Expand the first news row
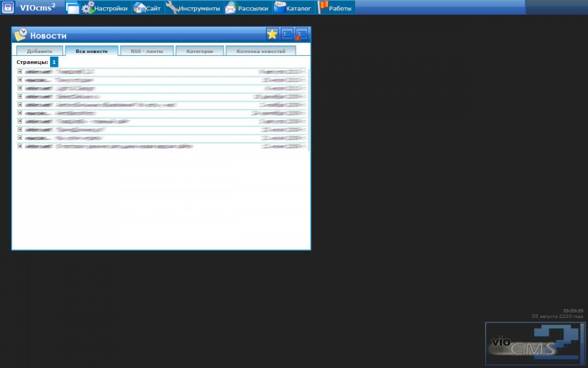The height and width of the screenshot is (368, 588). (20, 71)
